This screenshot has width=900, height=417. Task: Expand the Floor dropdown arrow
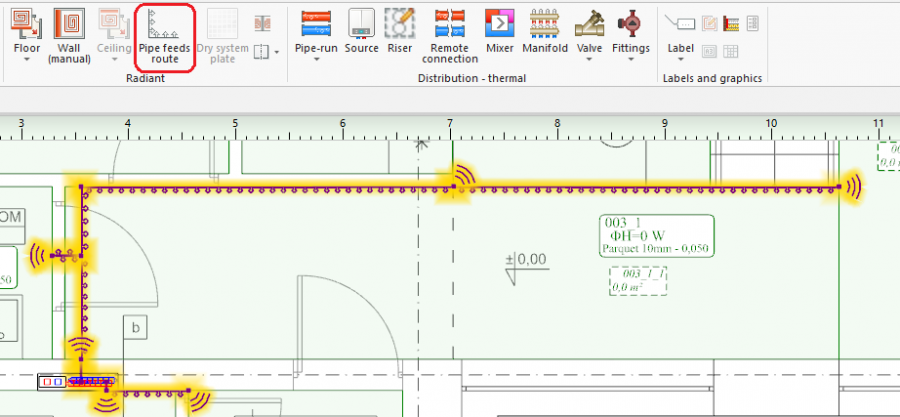(x=27, y=60)
